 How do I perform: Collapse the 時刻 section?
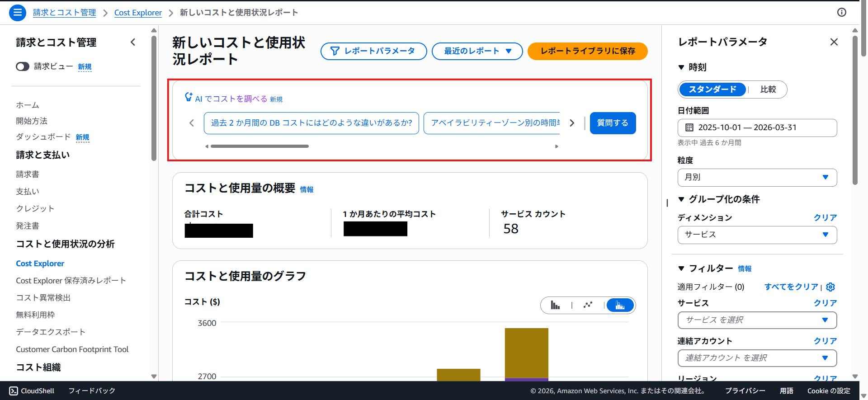[x=681, y=67]
